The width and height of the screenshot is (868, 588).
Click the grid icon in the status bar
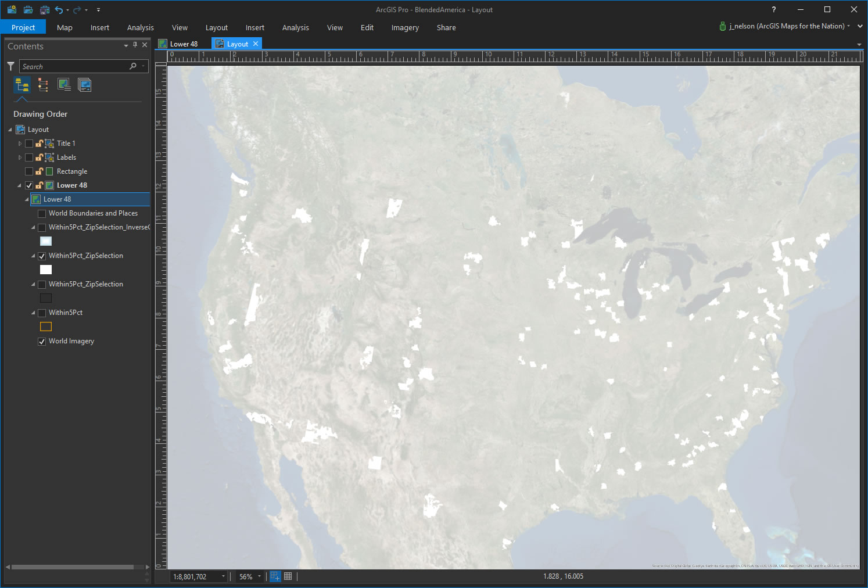pyautogui.click(x=288, y=576)
